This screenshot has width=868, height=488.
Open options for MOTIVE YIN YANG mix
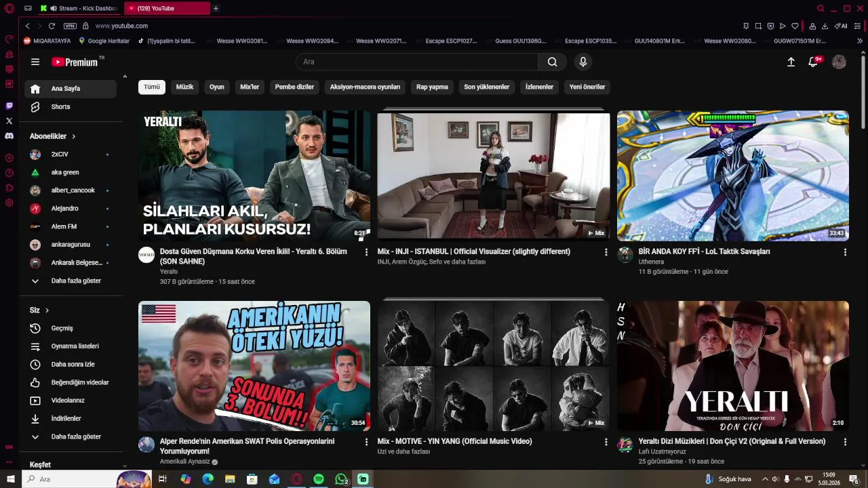click(x=606, y=442)
